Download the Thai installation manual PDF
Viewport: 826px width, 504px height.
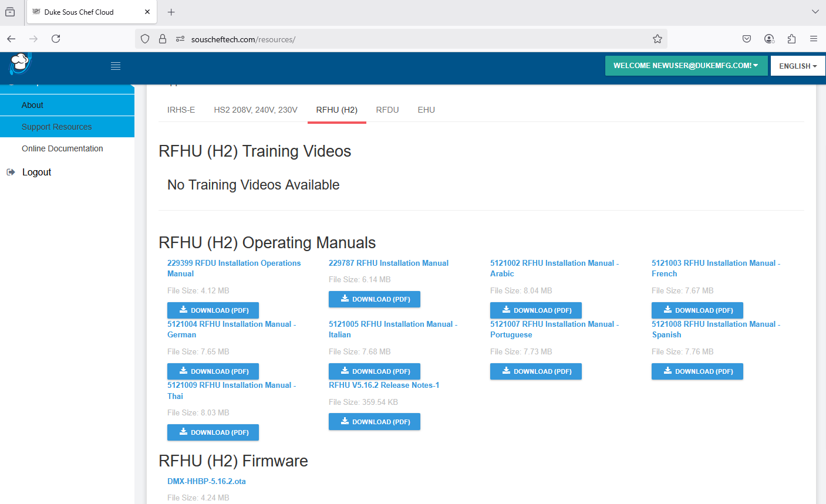(x=213, y=432)
